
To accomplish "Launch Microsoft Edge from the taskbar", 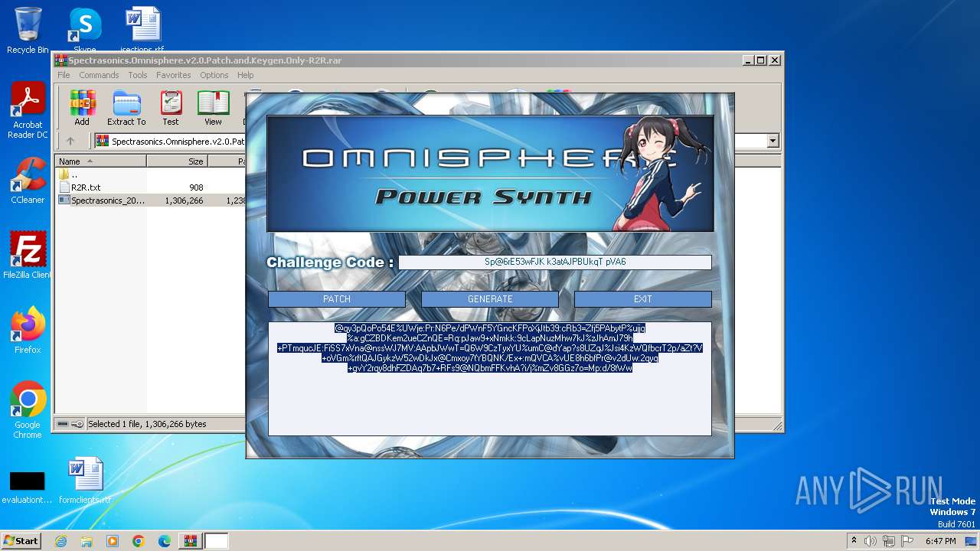I will click(x=165, y=541).
